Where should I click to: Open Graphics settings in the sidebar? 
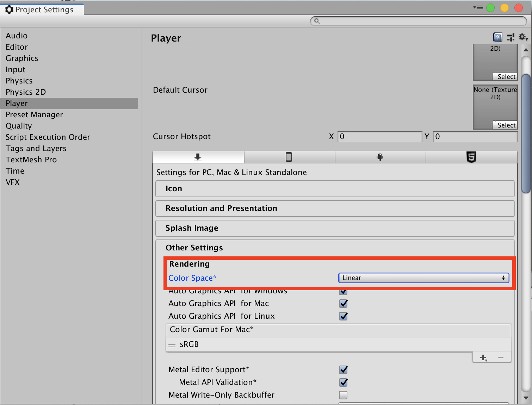(22, 58)
